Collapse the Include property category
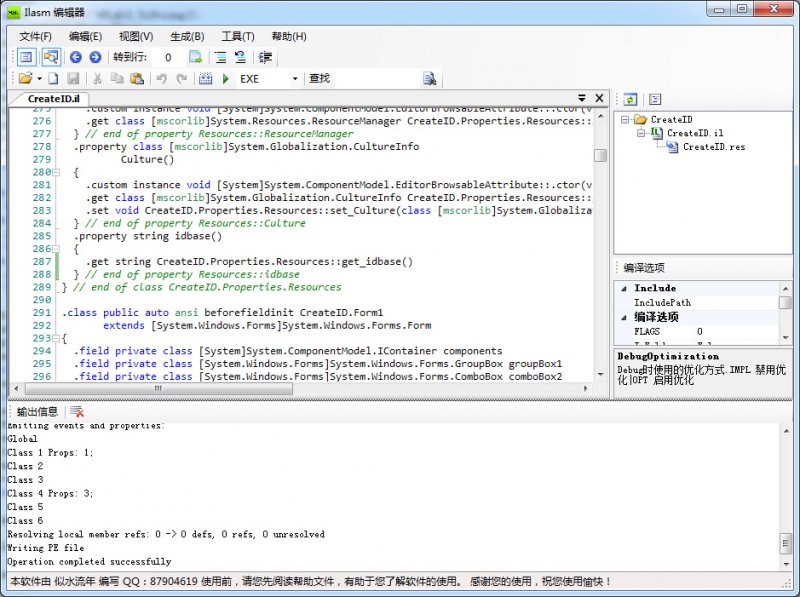This screenshot has width=800, height=597. (623, 288)
